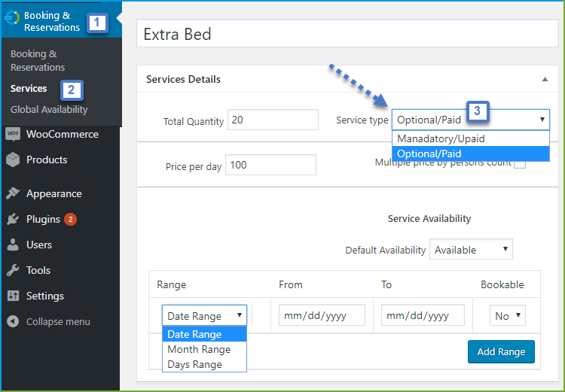Screen dimensions: 565x392
Task: Collapse the Services Details panel
Action: point(545,79)
